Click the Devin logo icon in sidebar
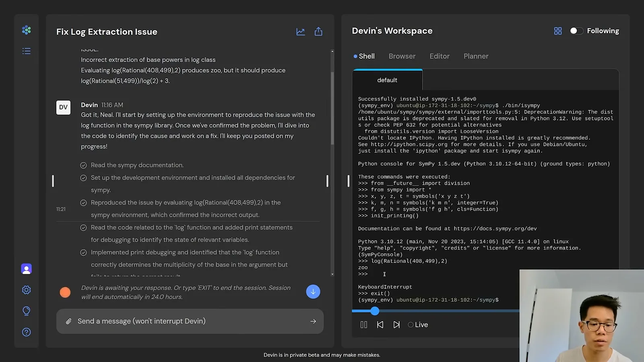The height and width of the screenshot is (362, 644). [x=27, y=30]
